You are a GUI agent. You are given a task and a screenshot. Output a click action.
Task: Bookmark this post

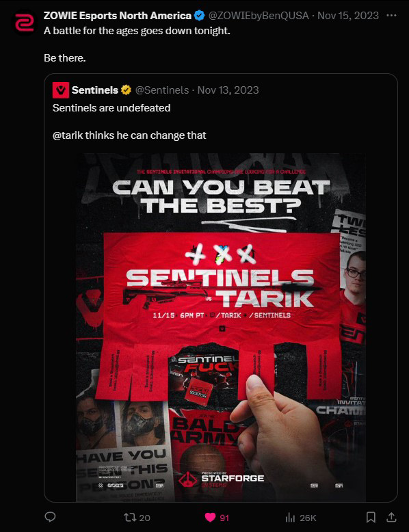[x=371, y=518]
